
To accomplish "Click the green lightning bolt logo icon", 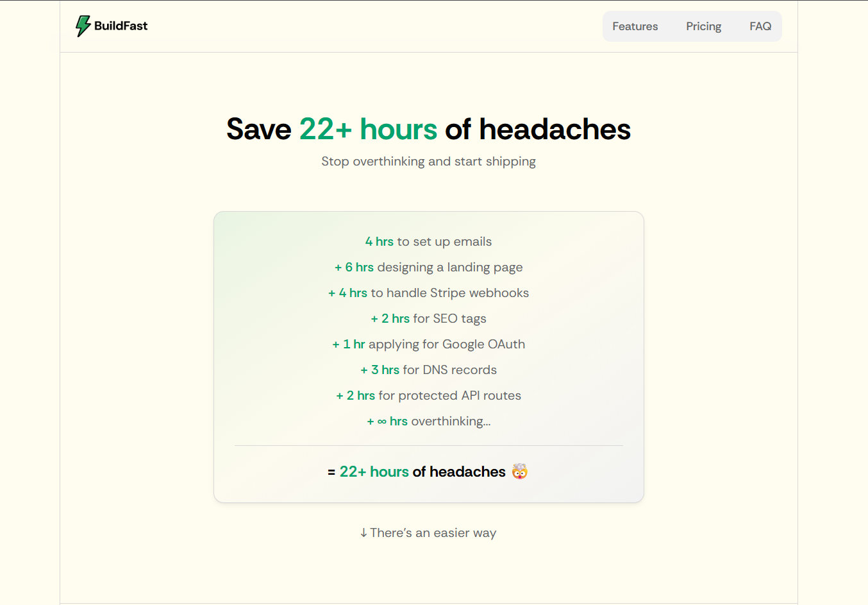I will click(x=83, y=26).
